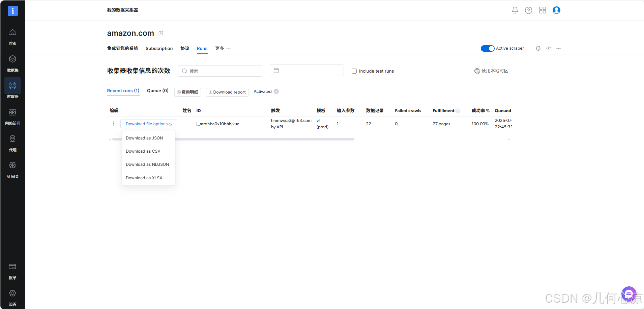Click the 27 pages fulfillment value
644x309 pixels.
[x=441, y=124]
